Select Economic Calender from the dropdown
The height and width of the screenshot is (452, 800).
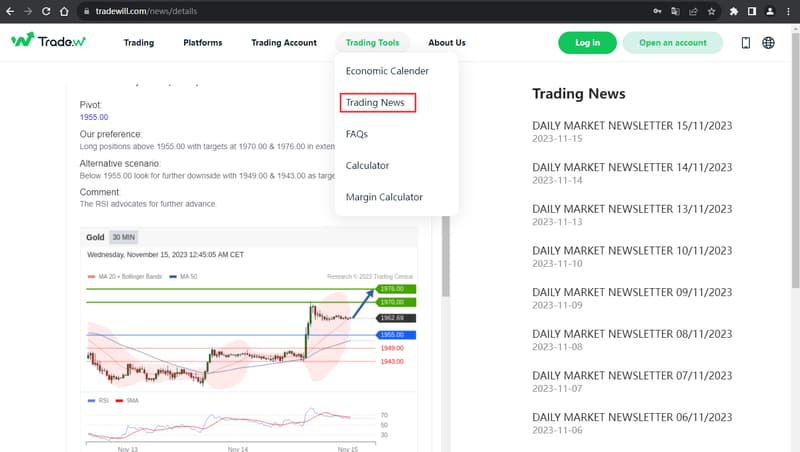click(x=386, y=71)
